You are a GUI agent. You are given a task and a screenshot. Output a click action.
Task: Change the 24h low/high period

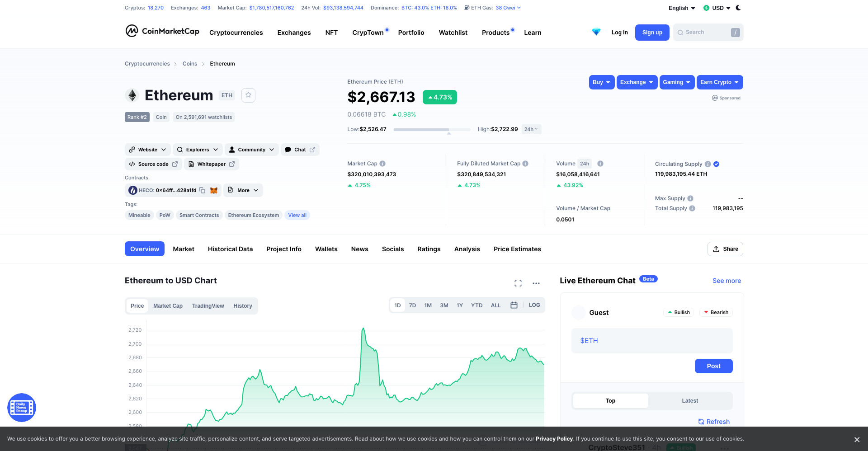[x=531, y=129]
